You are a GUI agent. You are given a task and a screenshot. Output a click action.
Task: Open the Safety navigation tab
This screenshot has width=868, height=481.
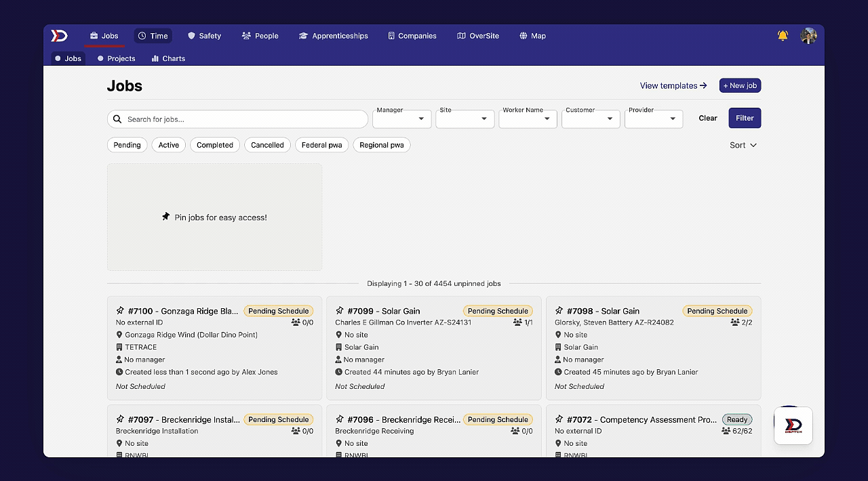click(204, 36)
